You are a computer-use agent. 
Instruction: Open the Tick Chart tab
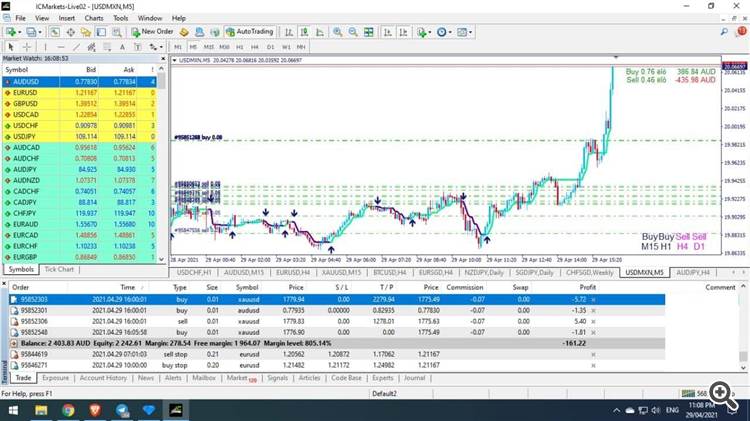coord(59,269)
